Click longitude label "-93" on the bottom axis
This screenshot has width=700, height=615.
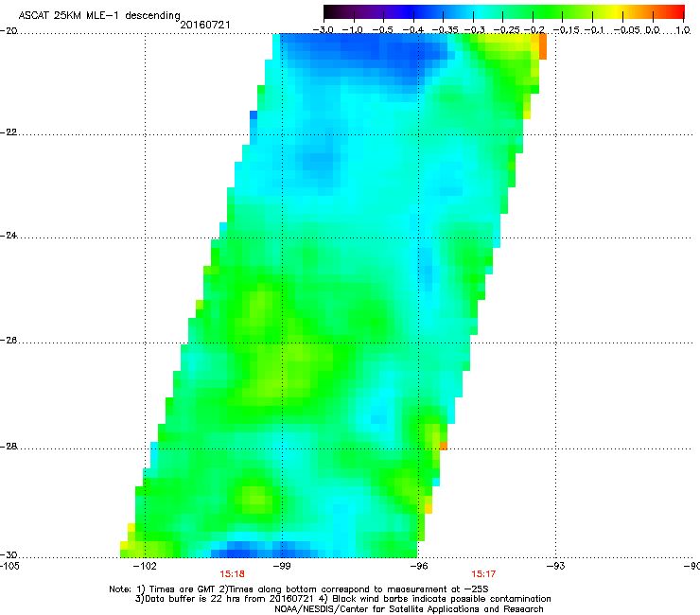(x=556, y=566)
